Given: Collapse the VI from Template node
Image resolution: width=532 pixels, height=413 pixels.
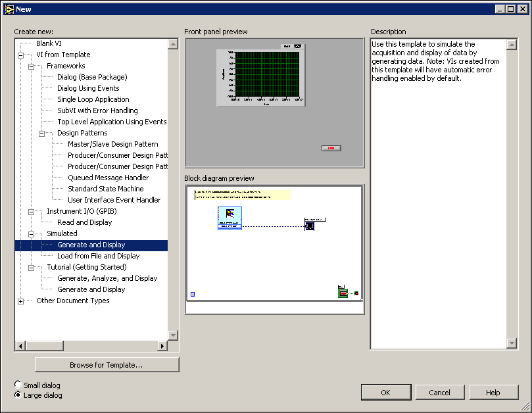Looking at the screenshot, I should click(21, 55).
